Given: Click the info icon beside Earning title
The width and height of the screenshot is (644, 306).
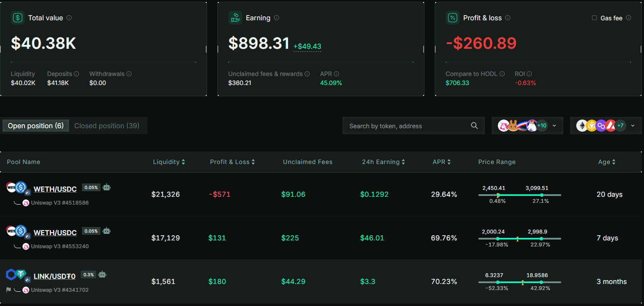Looking at the screenshot, I should tap(276, 18).
